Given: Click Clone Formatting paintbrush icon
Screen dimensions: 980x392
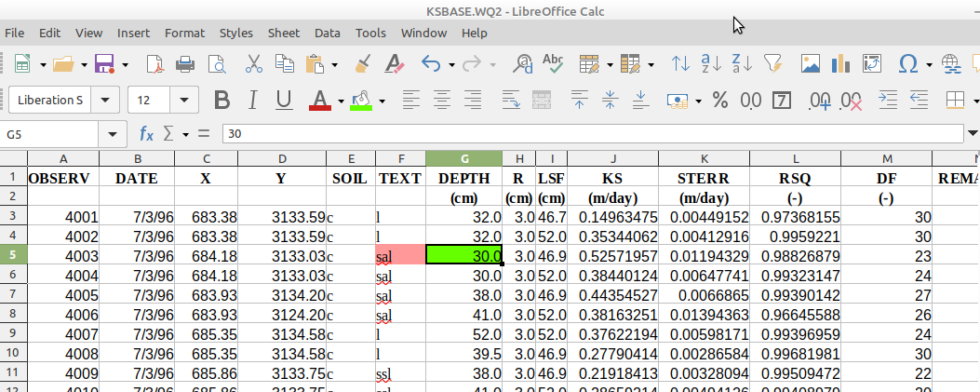Looking at the screenshot, I should (x=363, y=63).
